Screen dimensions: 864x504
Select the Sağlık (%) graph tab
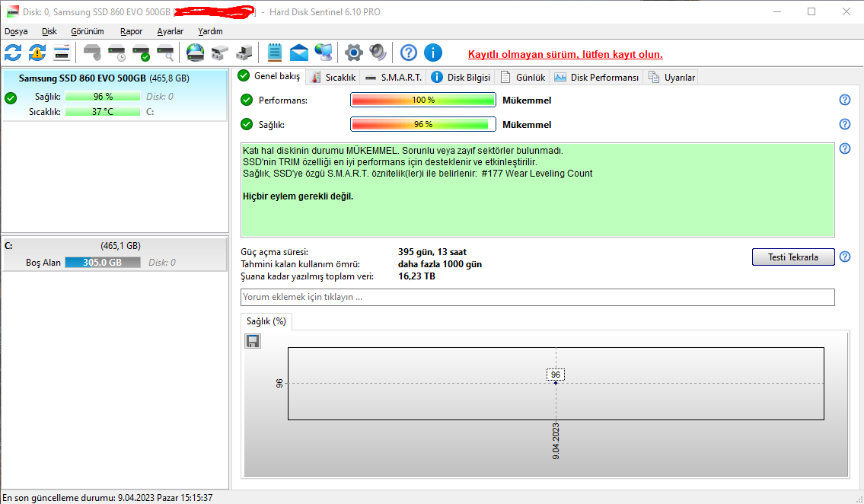(x=266, y=321)
